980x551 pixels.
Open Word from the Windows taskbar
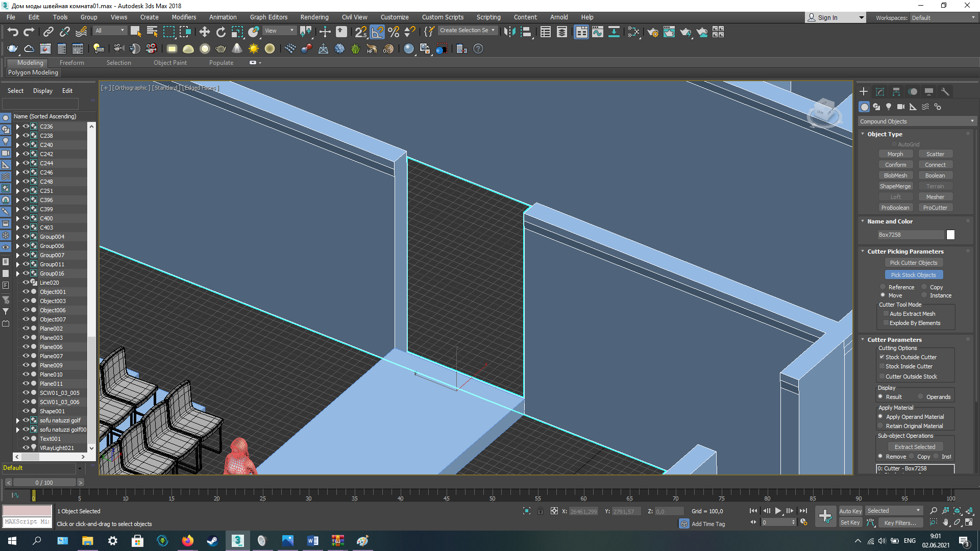coord(312,541)
